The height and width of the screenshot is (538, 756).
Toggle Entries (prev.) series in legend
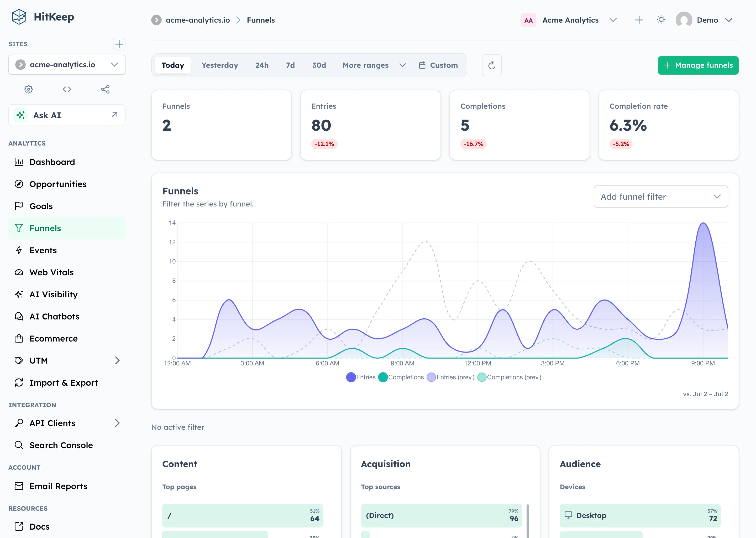pos(450,377)
